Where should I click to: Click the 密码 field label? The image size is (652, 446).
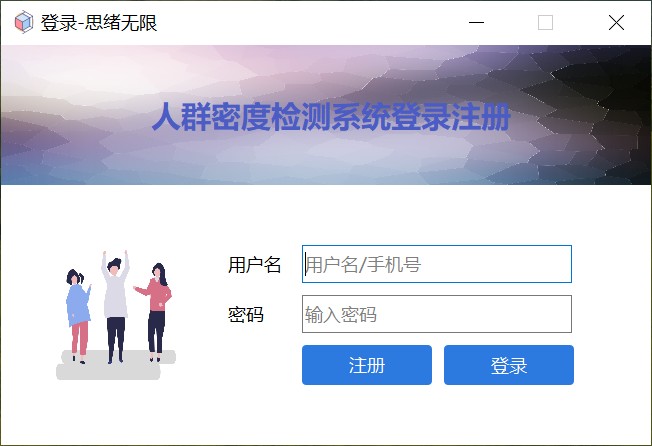[246, 315]
